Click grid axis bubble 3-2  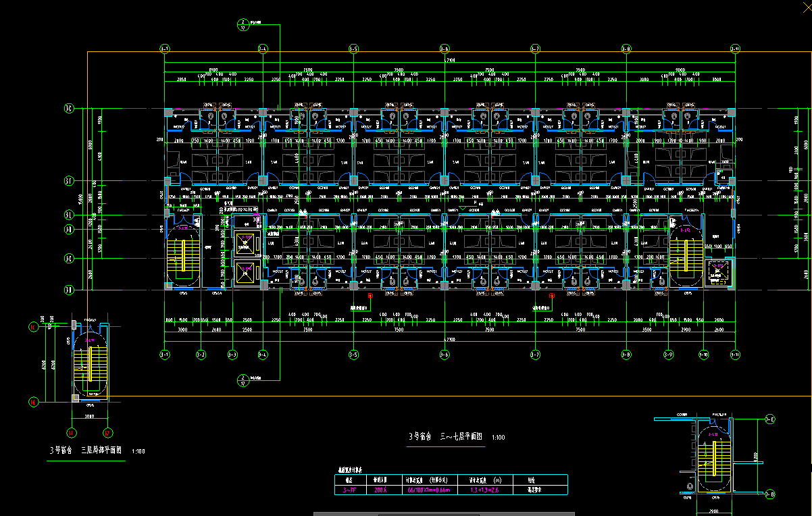pyautogui.click(x=201, y=354)
